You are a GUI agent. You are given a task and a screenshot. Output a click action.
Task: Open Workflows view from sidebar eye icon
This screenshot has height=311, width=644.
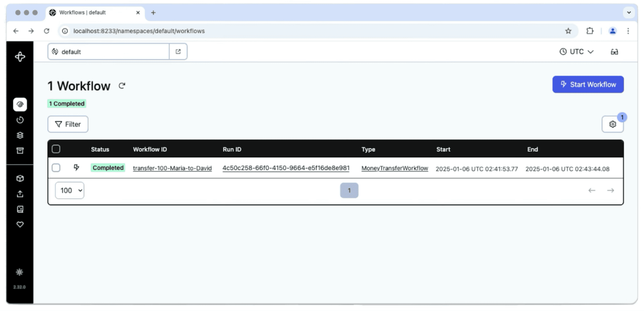click(20, 104)
